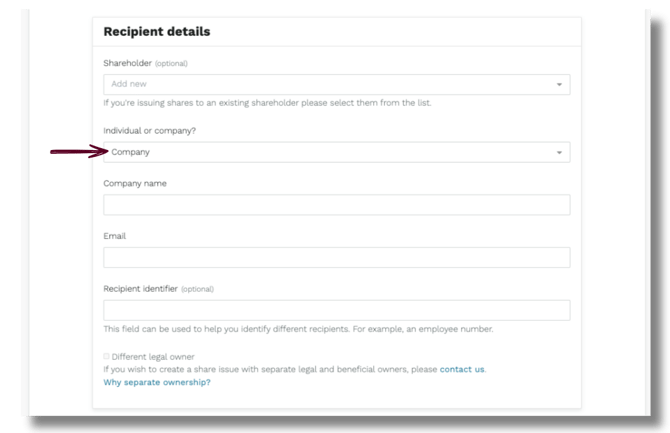
Task: Follow the 'Why separate ownership?' link
Action: [x=157, y=382]
